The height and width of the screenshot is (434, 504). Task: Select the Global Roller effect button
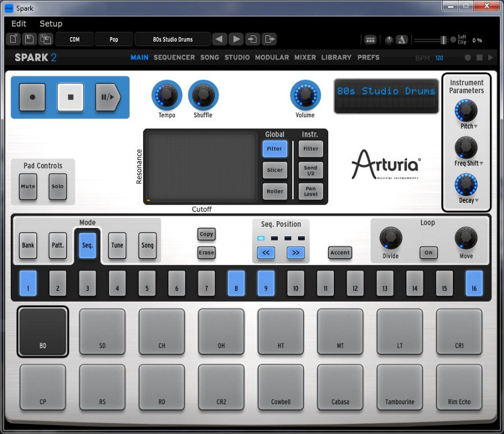(x=275, y=191)
